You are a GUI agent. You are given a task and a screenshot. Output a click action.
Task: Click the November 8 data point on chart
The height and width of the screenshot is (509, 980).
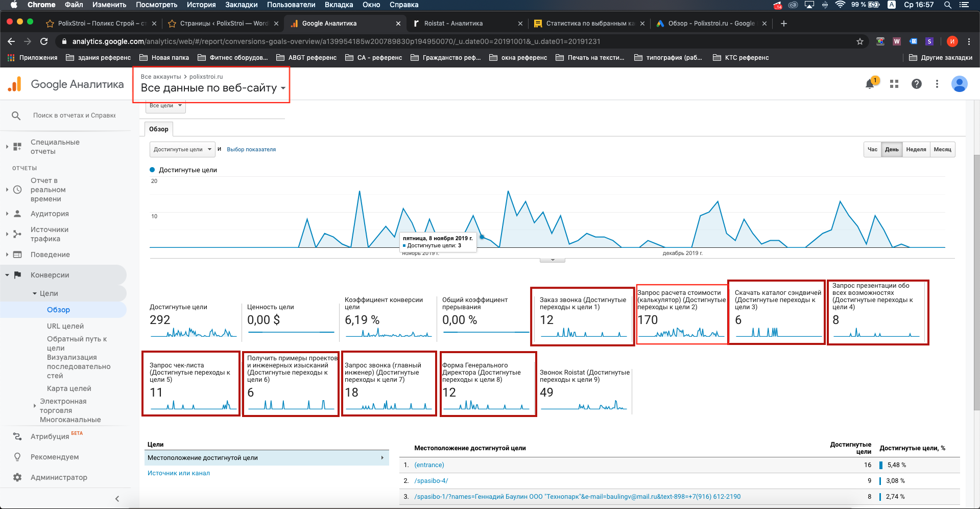(x=482, y=237)
